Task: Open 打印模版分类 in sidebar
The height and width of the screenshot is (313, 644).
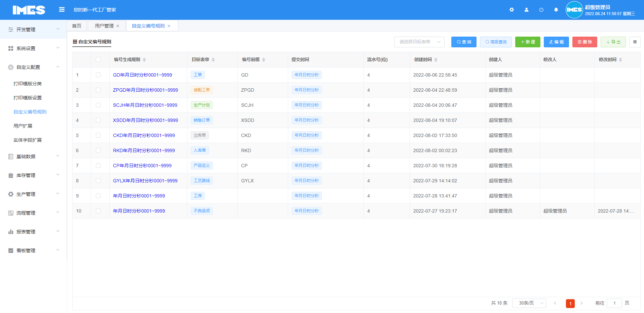Action: coord(28,84)
